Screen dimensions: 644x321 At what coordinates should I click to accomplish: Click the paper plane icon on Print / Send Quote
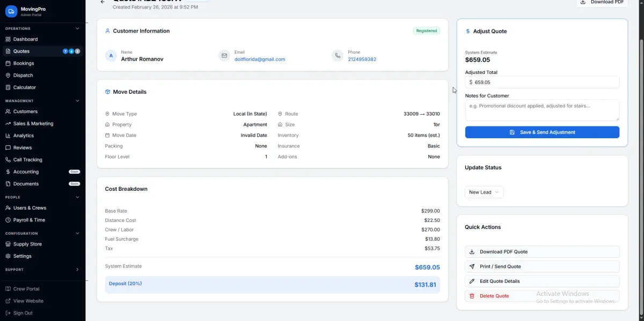(472, 266)
